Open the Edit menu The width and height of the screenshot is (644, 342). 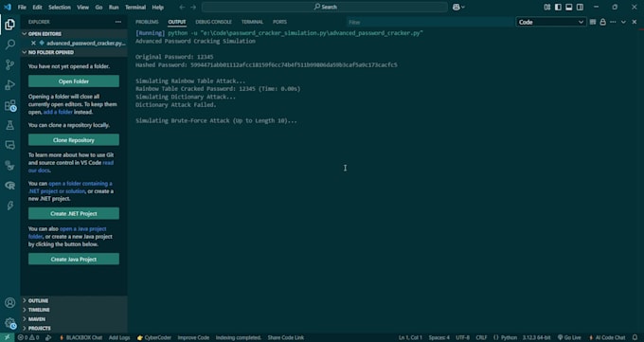click(x=37, y=7)
